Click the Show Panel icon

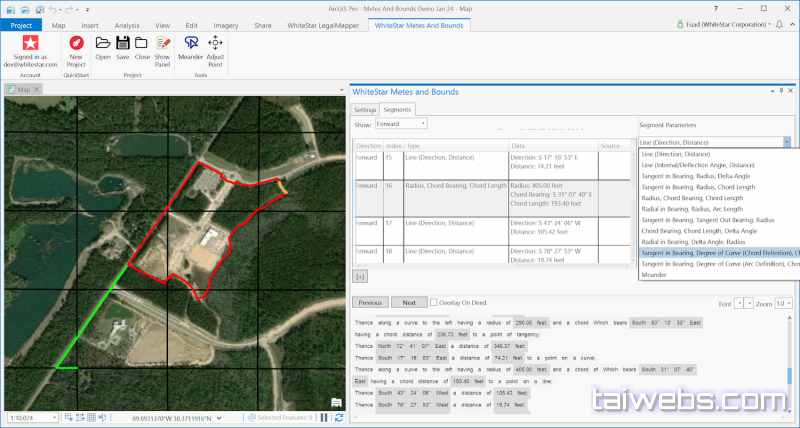[163, 43]
